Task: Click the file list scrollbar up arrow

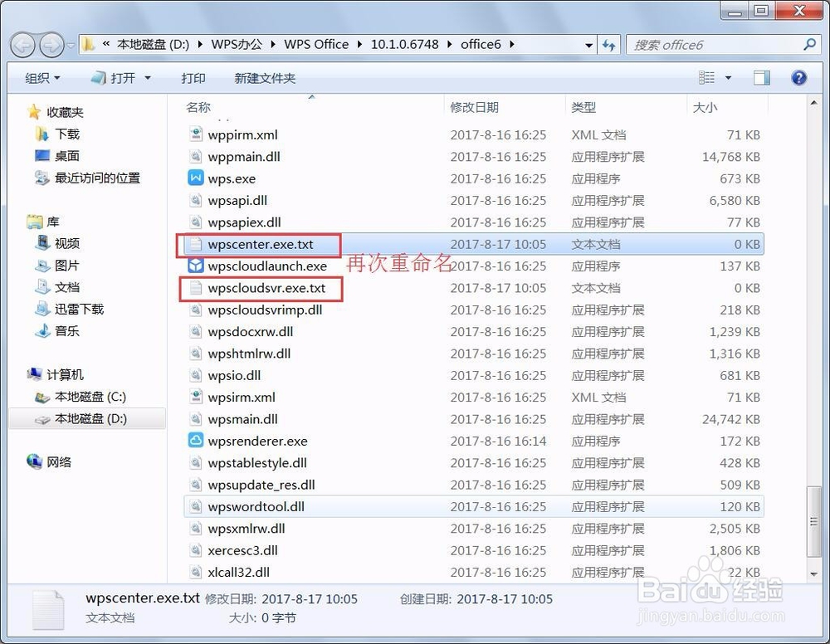Action: (x=813, y=103)
